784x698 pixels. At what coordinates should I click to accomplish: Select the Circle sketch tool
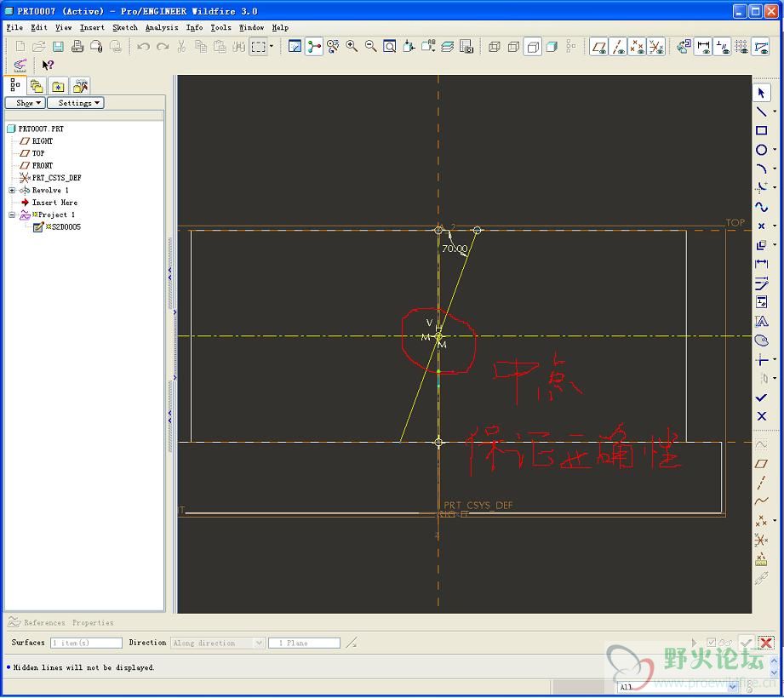761,150
